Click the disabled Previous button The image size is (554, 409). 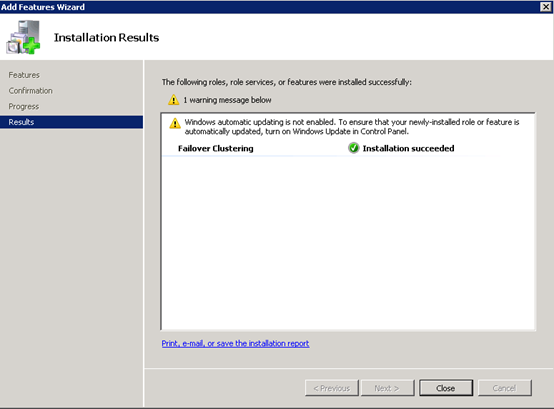click(x=331, y=388)
